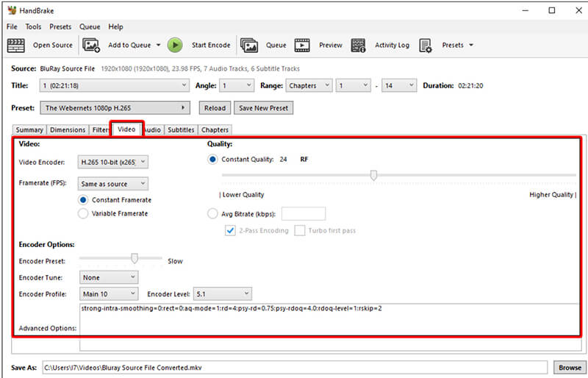This screenshot has height=378, width=588.
Task: Click the green Start Encode play icon
Action: (x=175, y=45)
